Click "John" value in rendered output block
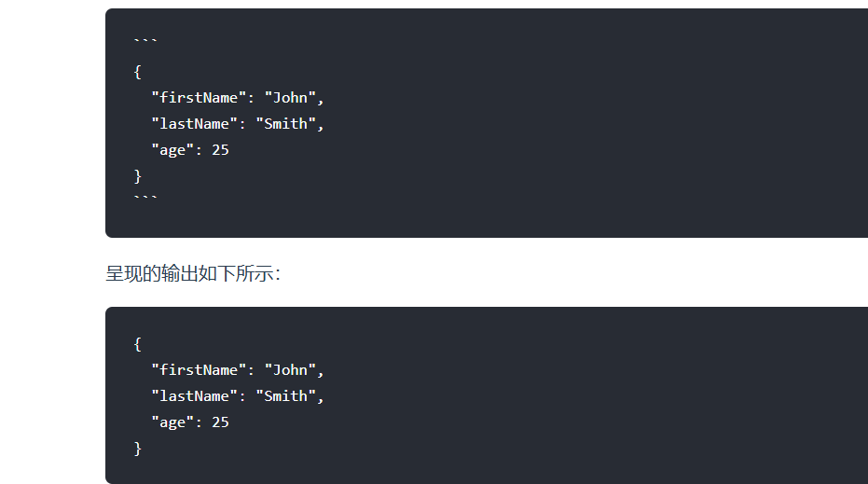This screenshot has width=868, height=484. (x=290, y=370)
